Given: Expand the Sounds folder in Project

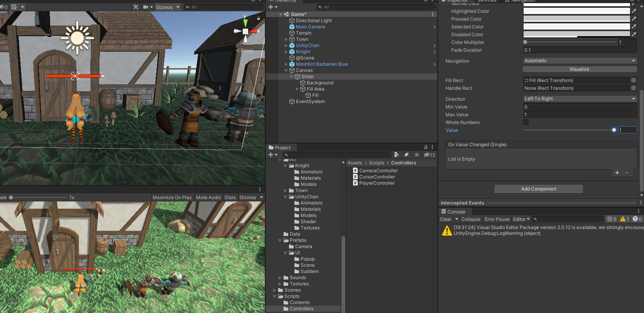Looking at the screenshot, I should (x=280, y=278).
